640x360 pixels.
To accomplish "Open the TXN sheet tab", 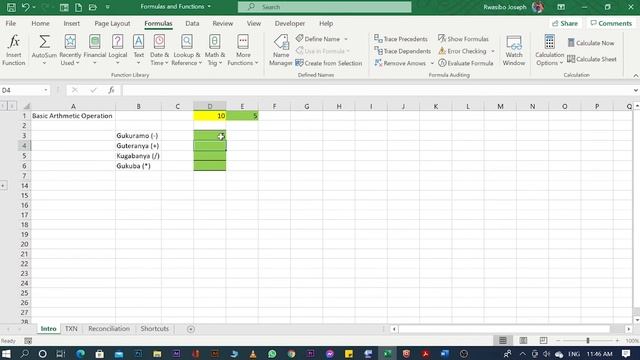I will pyautogui.click(x=71, y=329).
